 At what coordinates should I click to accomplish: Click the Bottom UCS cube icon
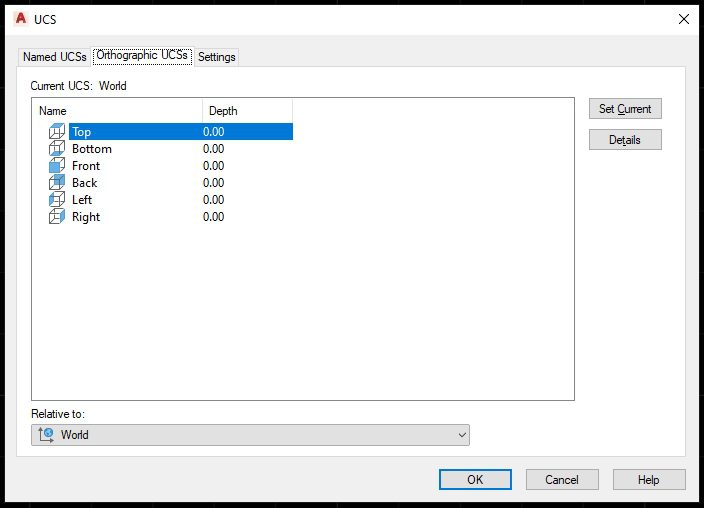click(56, 149)
